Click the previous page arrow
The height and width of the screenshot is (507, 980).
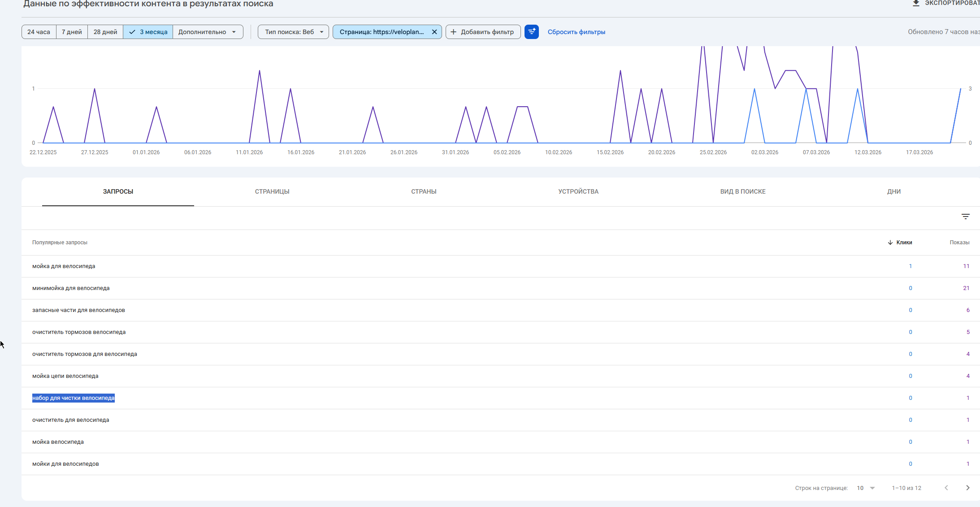point(946,488)
